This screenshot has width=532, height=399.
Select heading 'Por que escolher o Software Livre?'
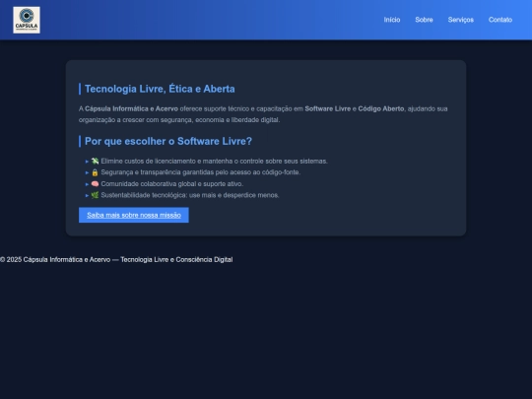point(168,141)
